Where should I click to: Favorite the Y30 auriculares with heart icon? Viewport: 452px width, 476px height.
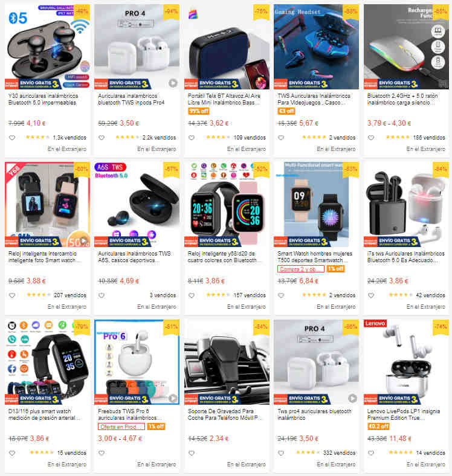[x=12, y=138]
